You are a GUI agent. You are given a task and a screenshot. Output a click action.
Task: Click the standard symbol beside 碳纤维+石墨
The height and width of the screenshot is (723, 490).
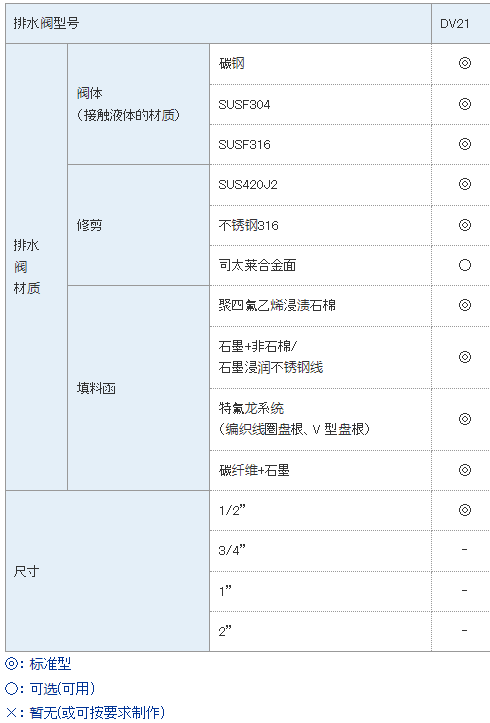465,470
